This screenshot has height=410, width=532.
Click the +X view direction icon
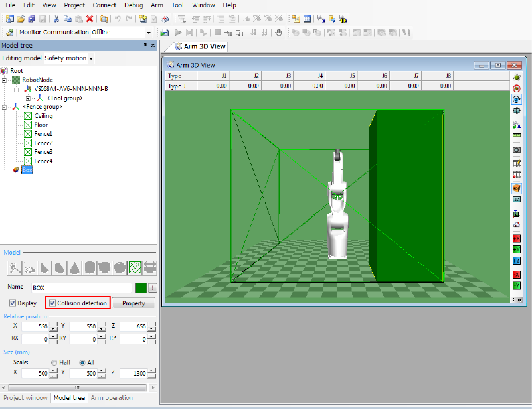tap(517, 238)
